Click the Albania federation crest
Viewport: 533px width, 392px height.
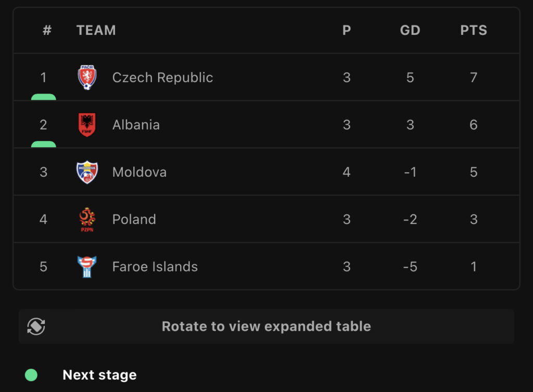(x=87, y=125)
